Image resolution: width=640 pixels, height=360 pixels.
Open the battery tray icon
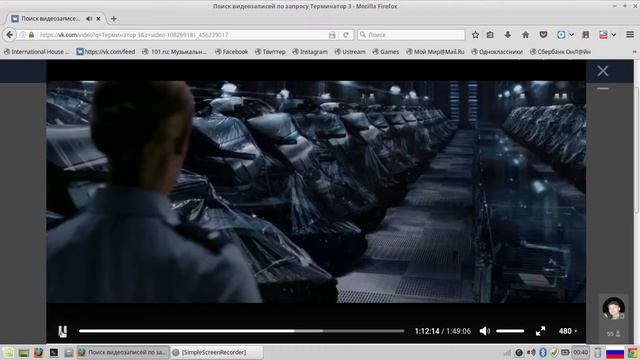[x=565, y=353]
